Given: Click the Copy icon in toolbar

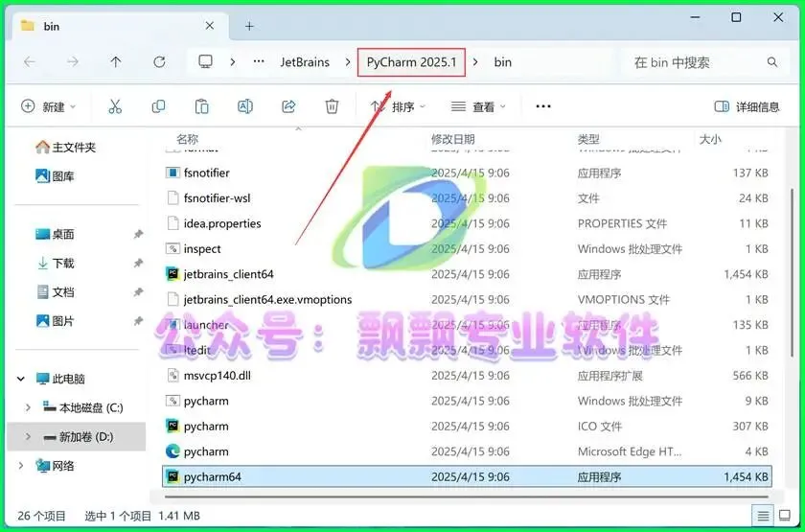Looking at the screenshot, I should [159, 106].
